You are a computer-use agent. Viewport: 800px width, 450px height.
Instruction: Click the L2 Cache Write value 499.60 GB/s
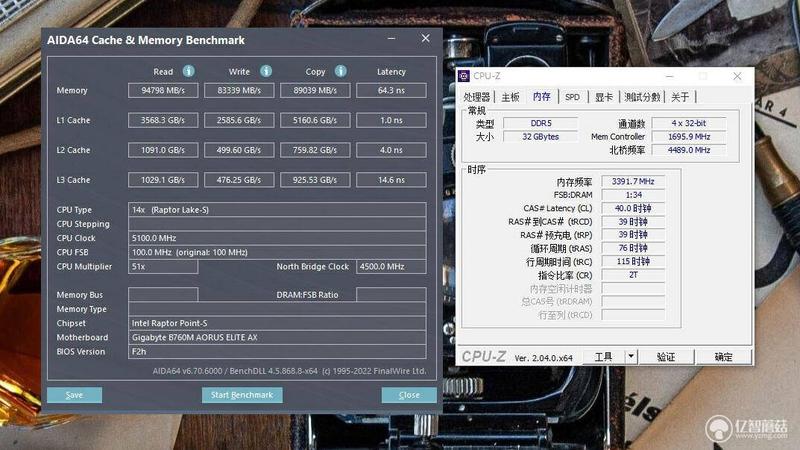tap(239, 150)
